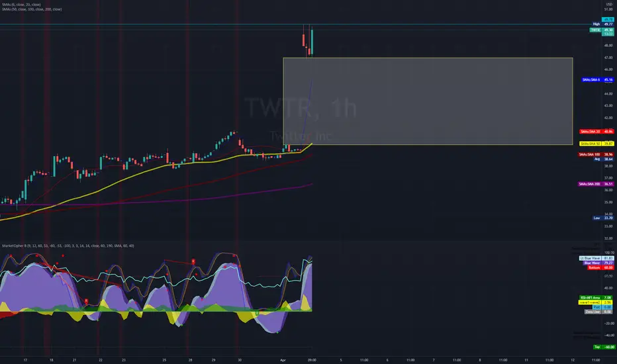Click the Low 33.70 price label
617x364 pixels.
pyautogui.click(x=603, y=218)
